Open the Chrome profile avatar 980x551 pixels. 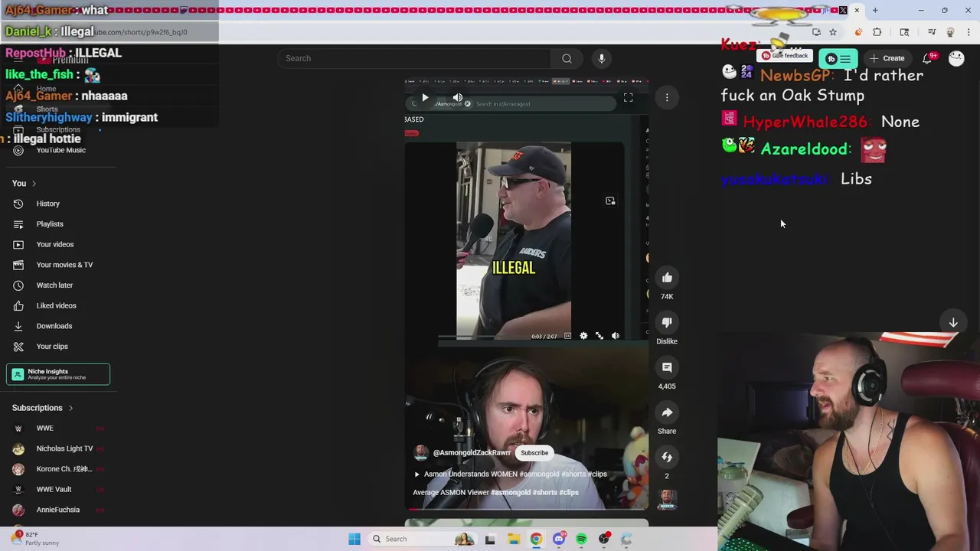coord(950,32)
